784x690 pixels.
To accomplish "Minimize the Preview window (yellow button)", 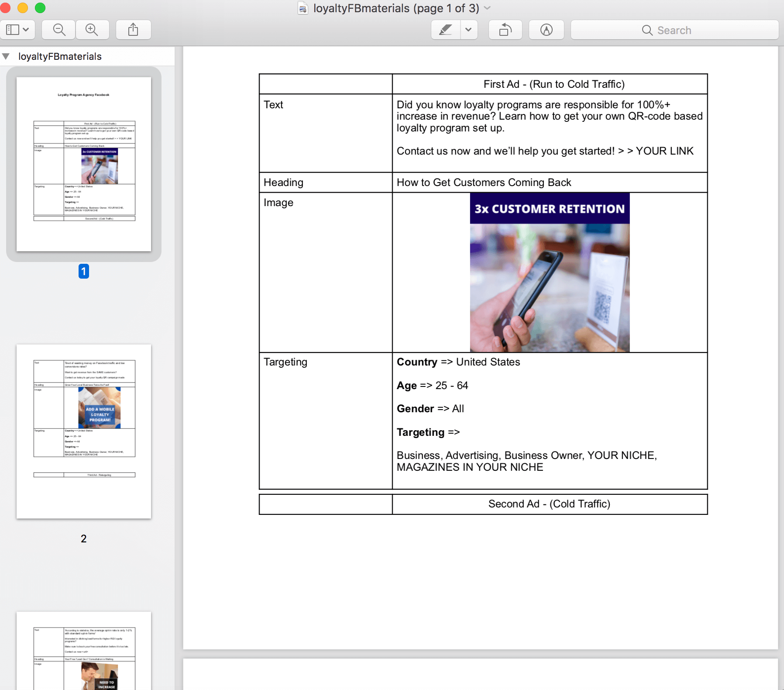I will 23,8.
